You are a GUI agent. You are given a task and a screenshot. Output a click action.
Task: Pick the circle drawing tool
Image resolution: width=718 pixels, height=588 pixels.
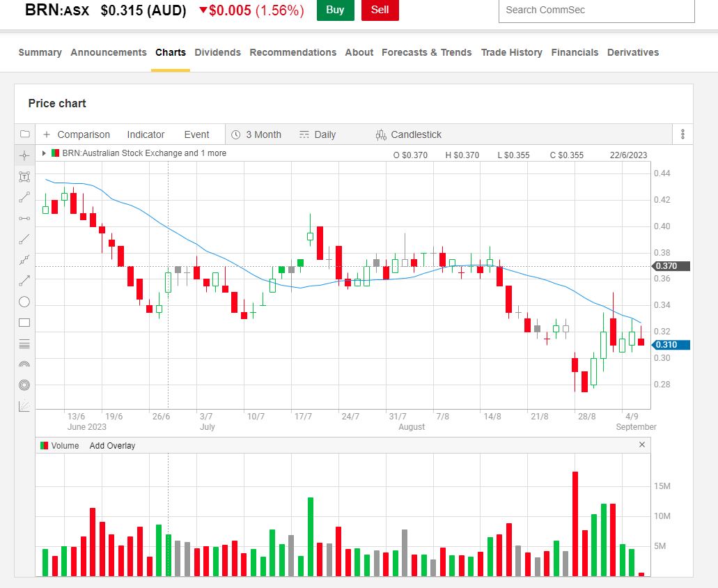click(x=24, y=302)
